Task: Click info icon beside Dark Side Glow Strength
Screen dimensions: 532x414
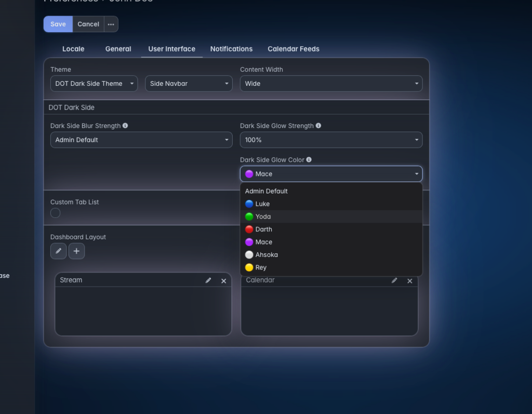Action: pyautogui.click(x=318, y=126)
